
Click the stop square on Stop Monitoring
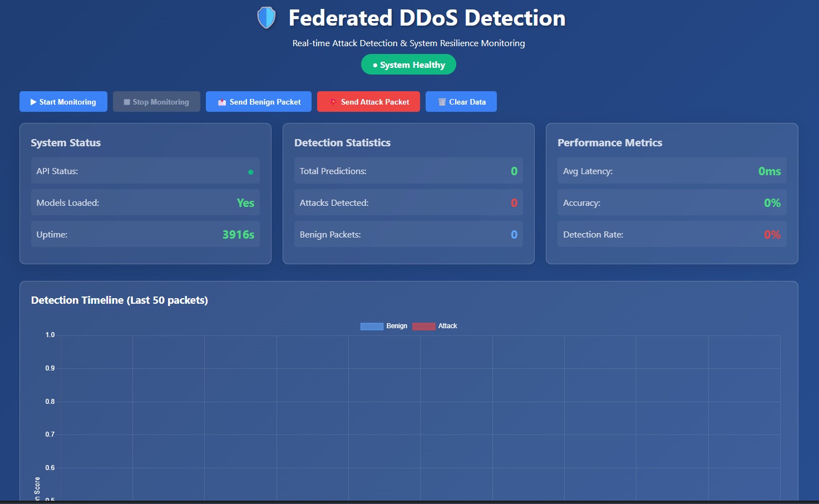[127, 102]
